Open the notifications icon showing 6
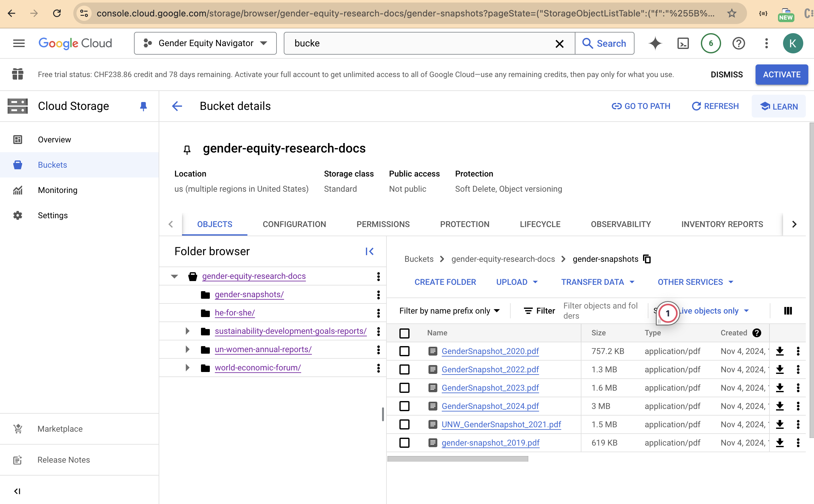 tap(710, 43)
